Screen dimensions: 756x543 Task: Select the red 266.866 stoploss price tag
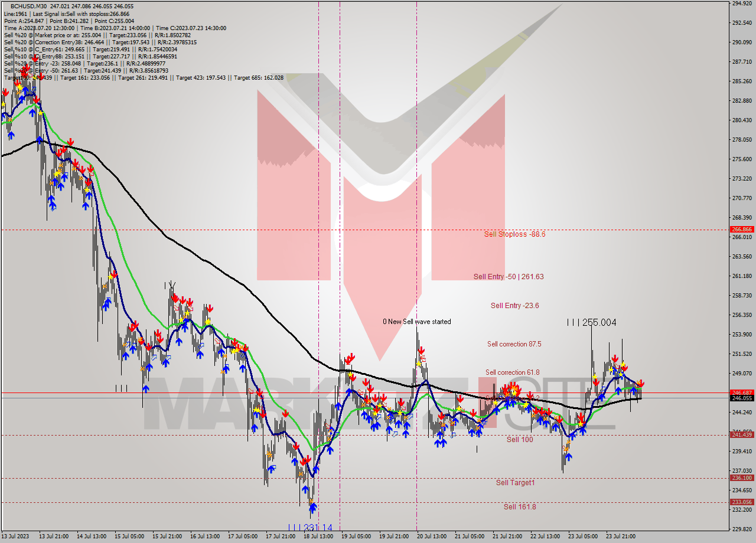coord(742,229)
